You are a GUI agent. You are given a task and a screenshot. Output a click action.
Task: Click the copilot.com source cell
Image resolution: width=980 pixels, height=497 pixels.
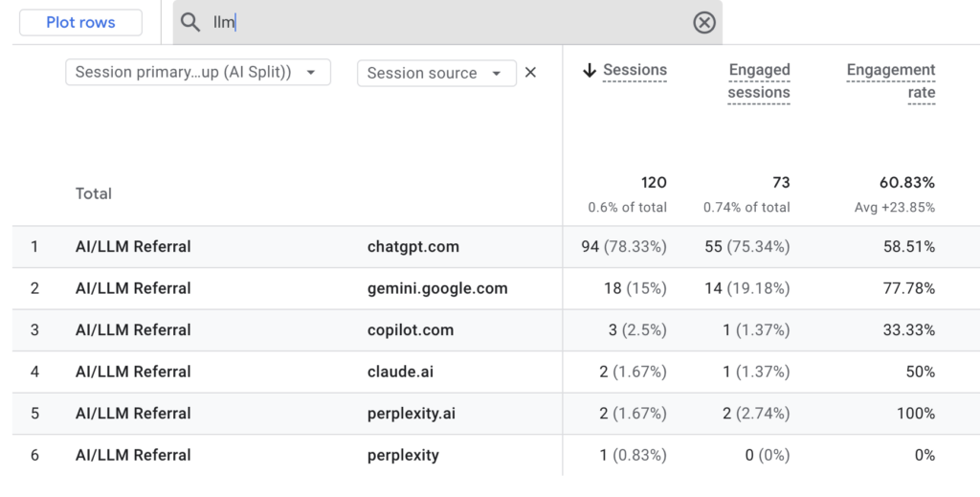point(411,330)
